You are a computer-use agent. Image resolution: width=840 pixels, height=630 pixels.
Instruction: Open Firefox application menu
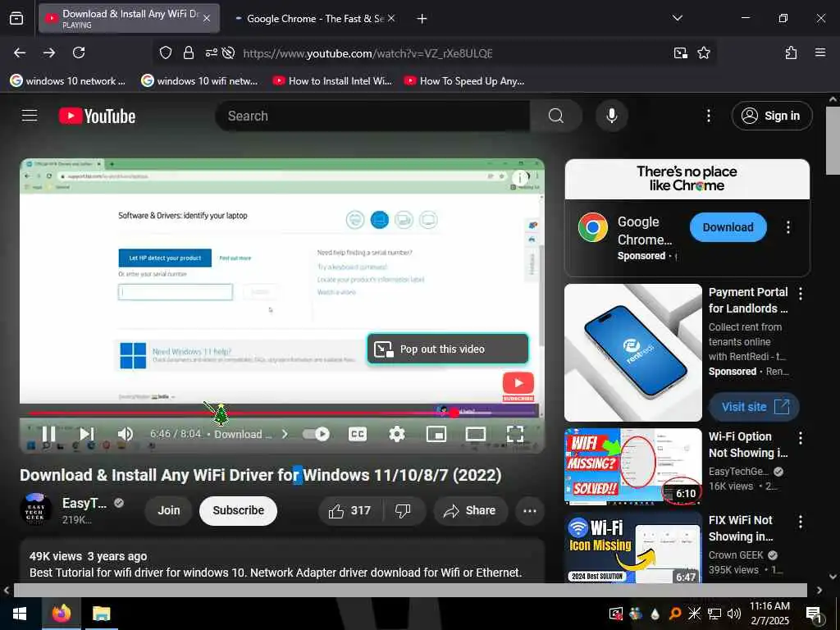[x=819, y=52]
